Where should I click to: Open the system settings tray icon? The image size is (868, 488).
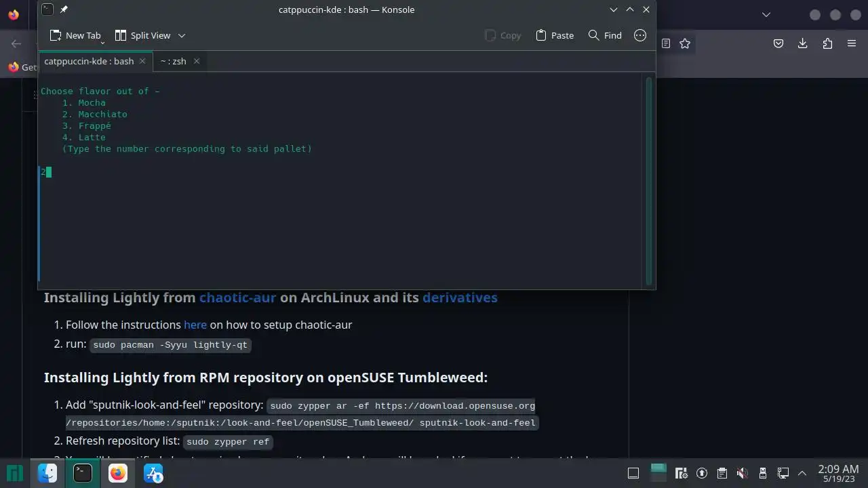682,473
